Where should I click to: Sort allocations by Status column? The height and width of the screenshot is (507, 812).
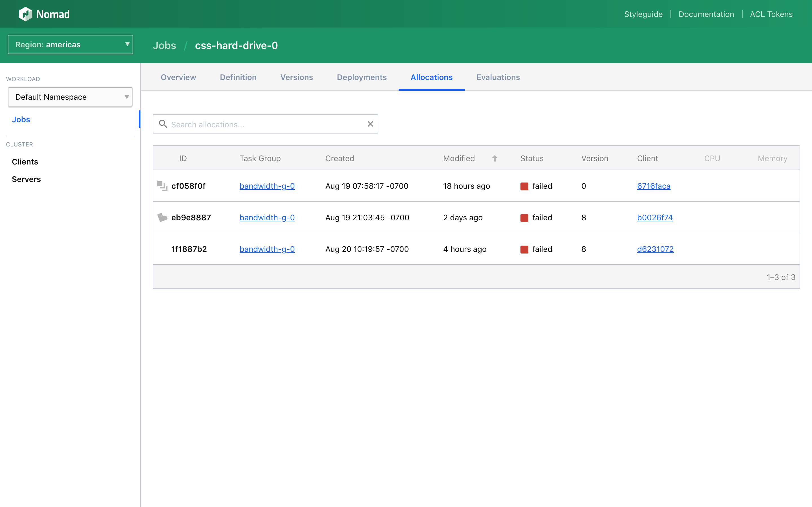(532, 158)
